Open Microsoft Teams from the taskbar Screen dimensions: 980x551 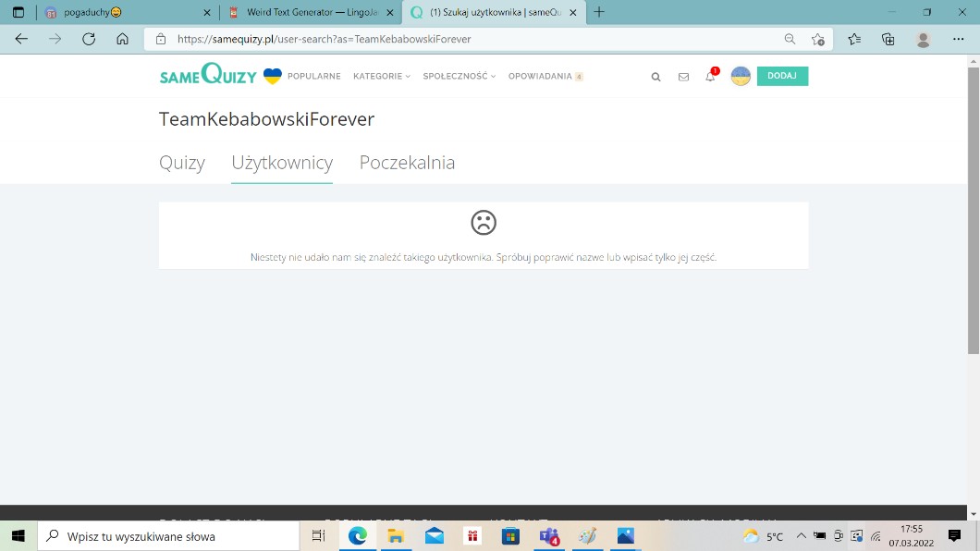pos(549,536)
